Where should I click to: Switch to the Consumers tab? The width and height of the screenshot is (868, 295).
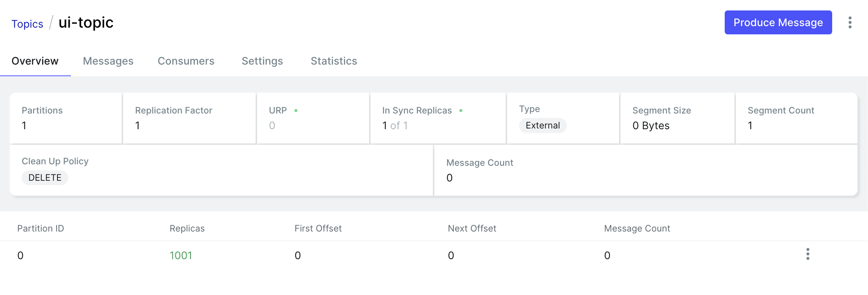186,61
